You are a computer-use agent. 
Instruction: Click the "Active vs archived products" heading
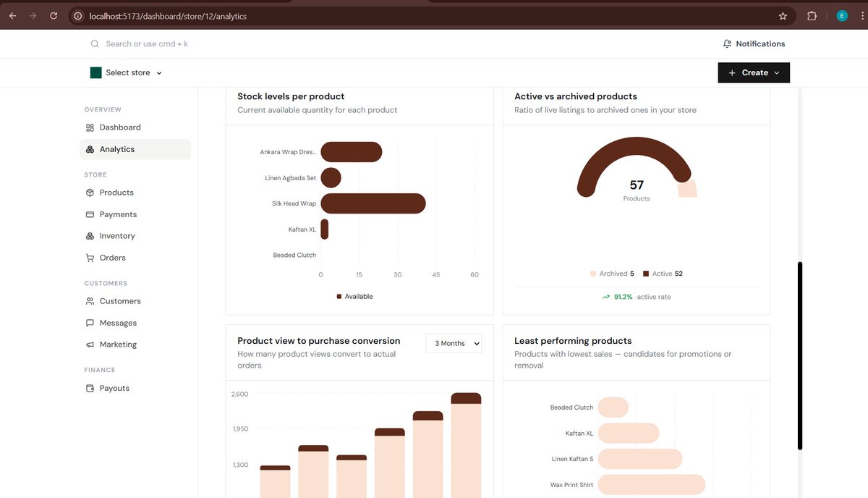tap(576, 96)
